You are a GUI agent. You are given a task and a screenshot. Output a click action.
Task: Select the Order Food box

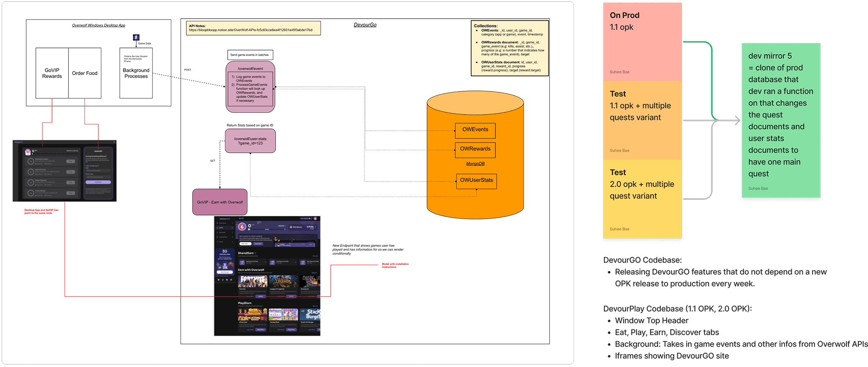point(85,73)
